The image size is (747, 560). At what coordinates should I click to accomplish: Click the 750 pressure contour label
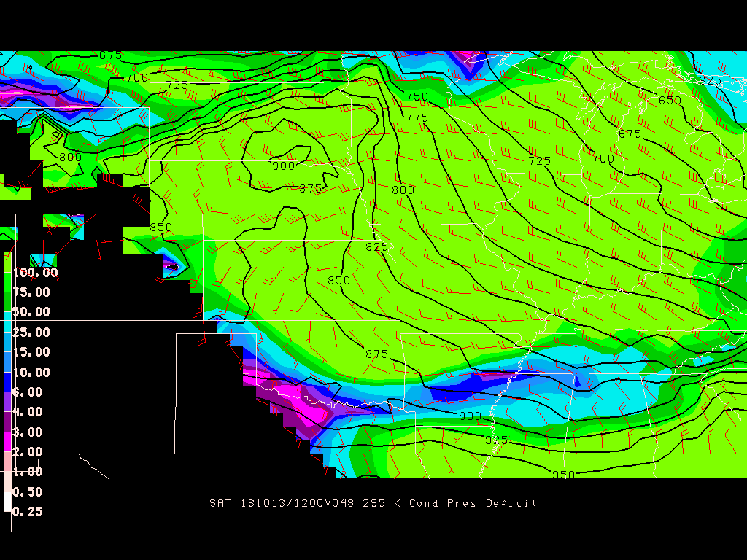[417, 97]
